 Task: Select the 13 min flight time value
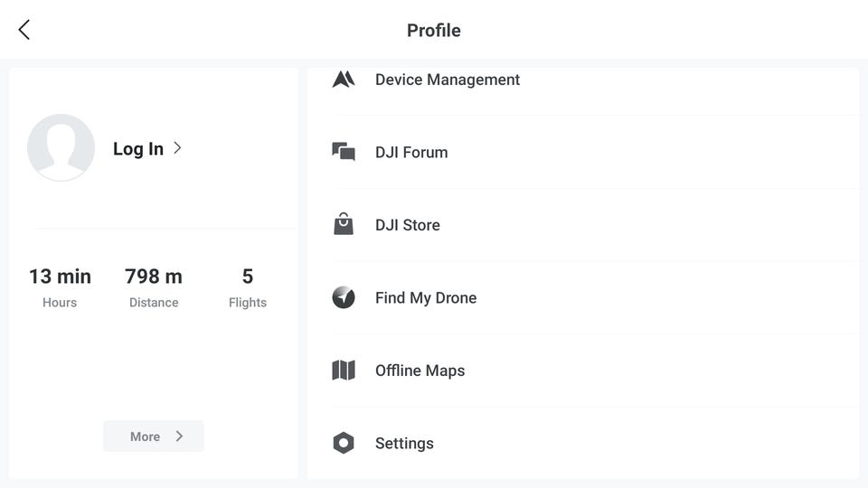click(x=60, y=277)
